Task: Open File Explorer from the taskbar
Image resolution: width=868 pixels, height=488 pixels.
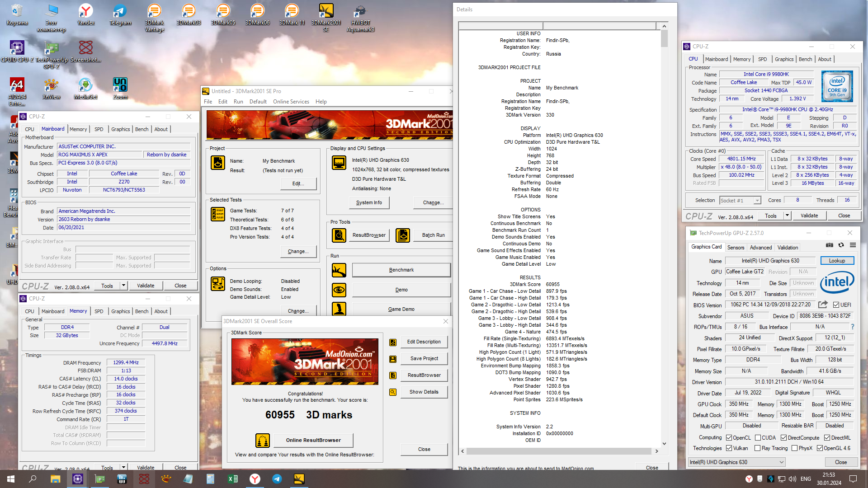Action: (55, 479)
